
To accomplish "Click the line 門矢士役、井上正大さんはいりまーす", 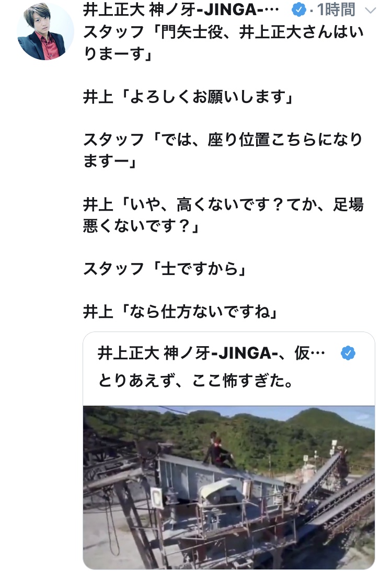I will [223, 43].
